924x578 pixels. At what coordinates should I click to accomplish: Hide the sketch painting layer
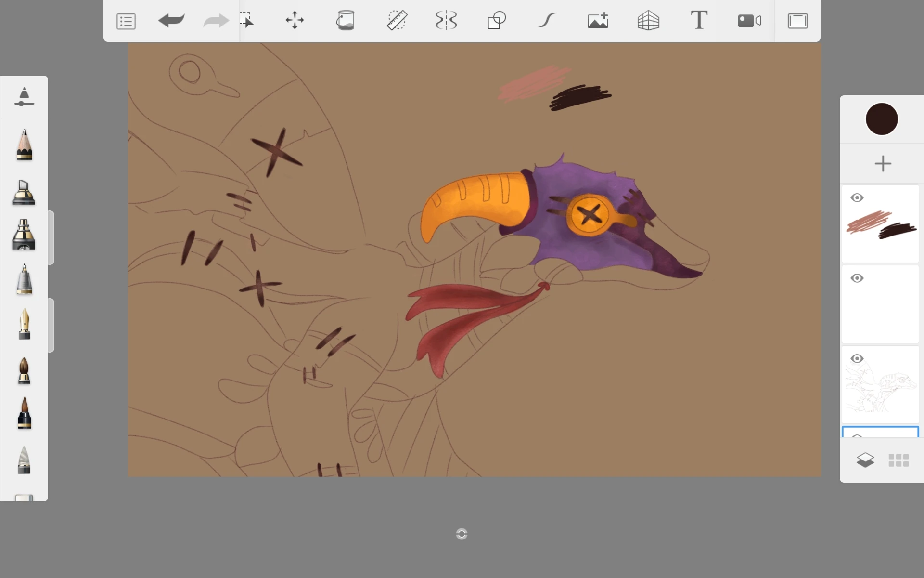(857, 197)
